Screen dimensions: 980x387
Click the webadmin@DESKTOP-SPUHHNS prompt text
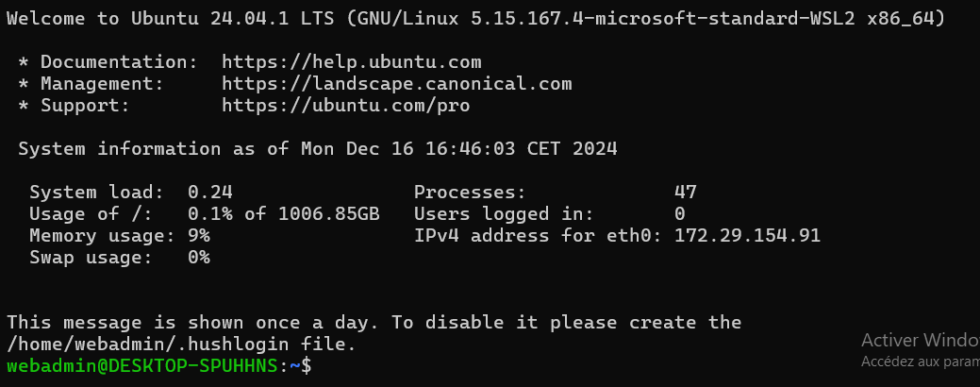[142, 365]
